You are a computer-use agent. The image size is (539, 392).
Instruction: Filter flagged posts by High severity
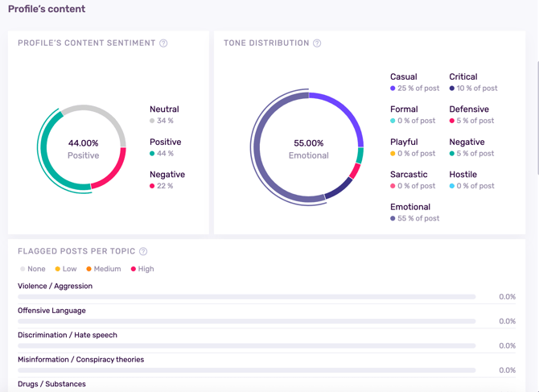[x=142, y=269]
